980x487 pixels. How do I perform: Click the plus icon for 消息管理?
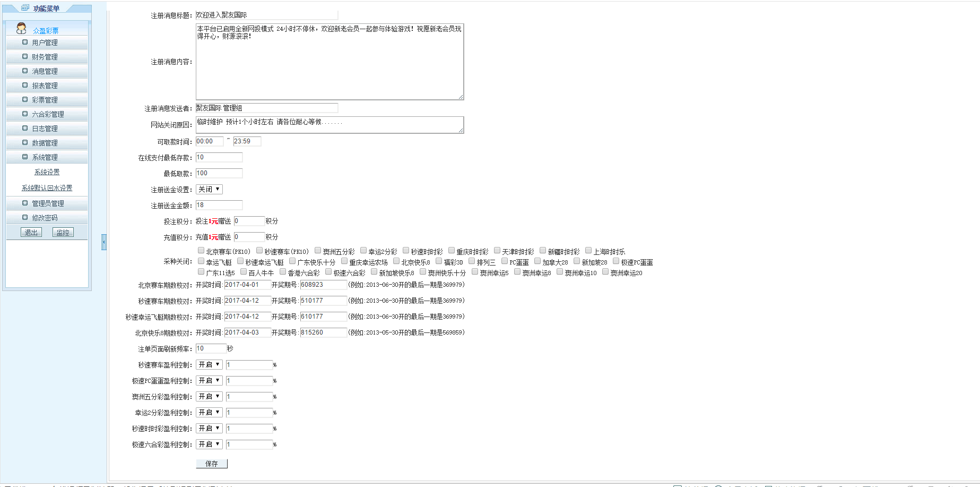point(25,71)
